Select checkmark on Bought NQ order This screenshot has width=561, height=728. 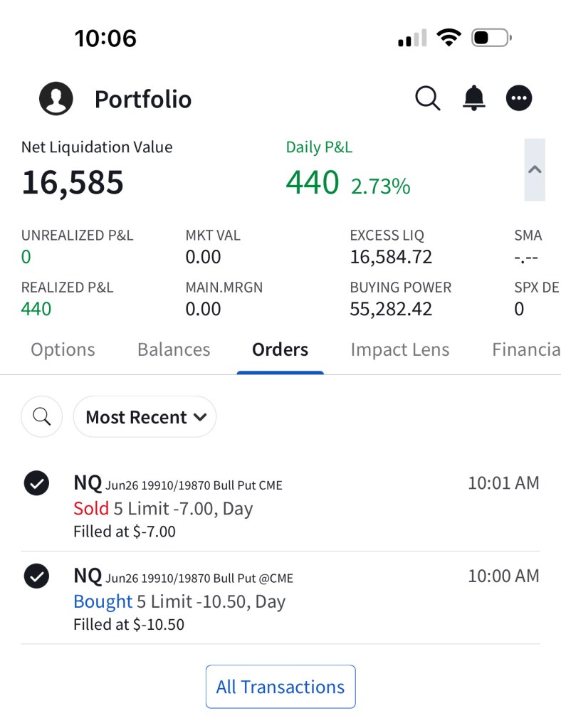[x=36, y=576]
